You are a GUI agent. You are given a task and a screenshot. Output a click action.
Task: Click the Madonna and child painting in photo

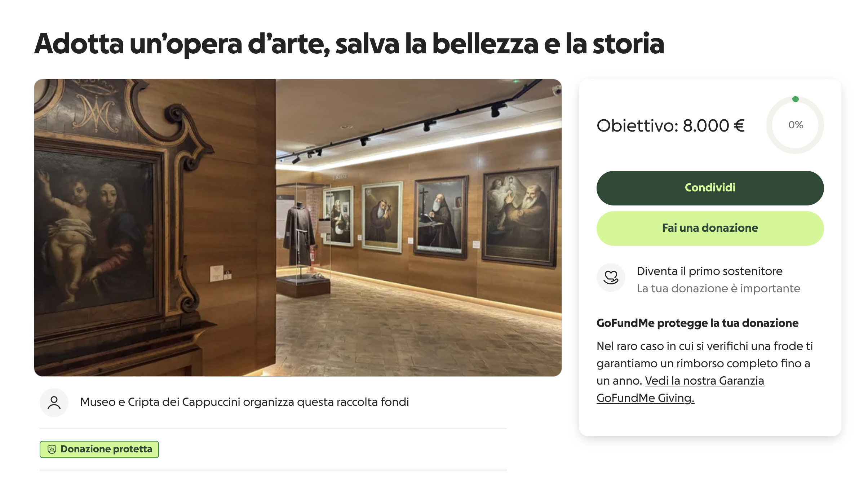click(97, 231)
